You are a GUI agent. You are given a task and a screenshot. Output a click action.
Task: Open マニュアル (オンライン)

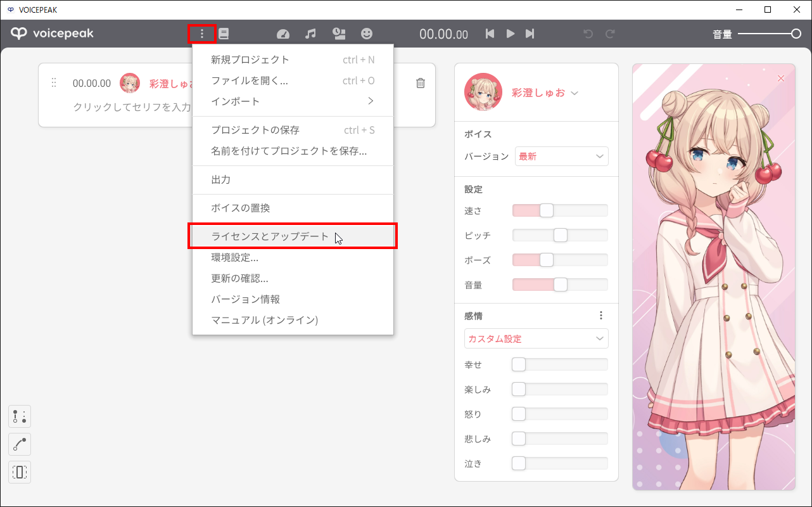pos(293,320)
